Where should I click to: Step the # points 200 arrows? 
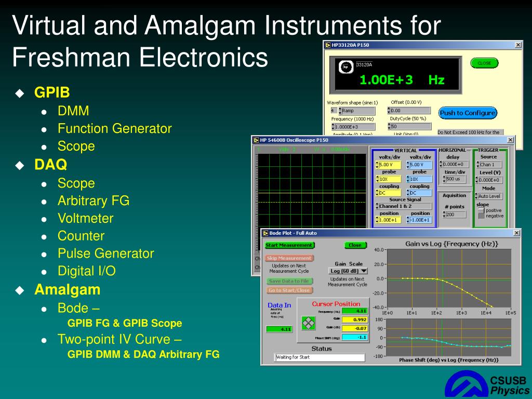coord(444,215)
